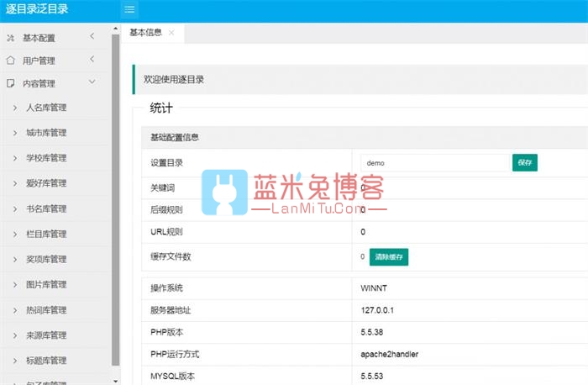The image size is (588, 385).
Task: Click the 逐目录泛目录 logo title
Action: coord(37,9)
